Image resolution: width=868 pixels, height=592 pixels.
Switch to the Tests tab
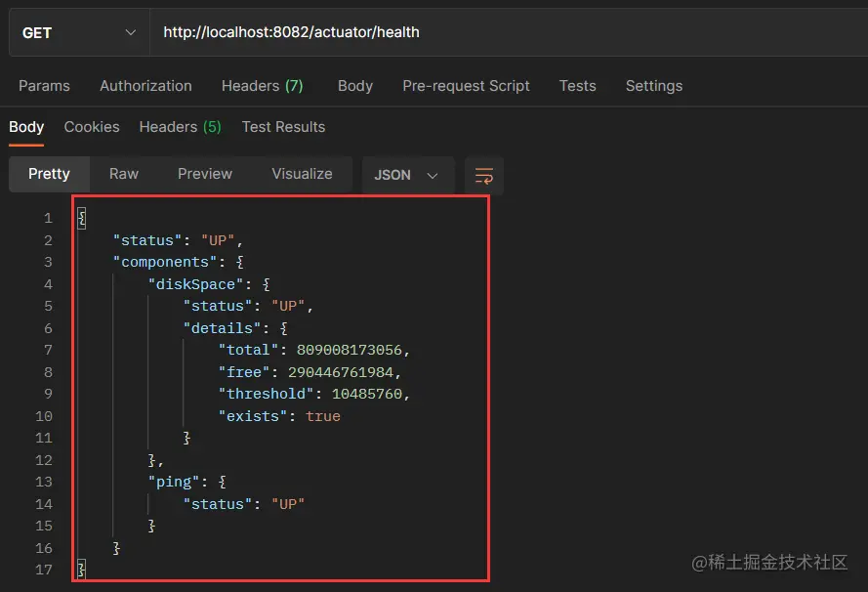tap(577, 86)
